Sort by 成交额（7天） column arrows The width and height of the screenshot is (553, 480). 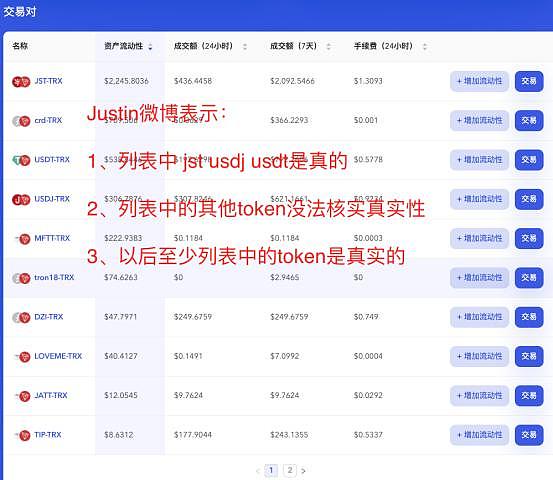(328, 47)
